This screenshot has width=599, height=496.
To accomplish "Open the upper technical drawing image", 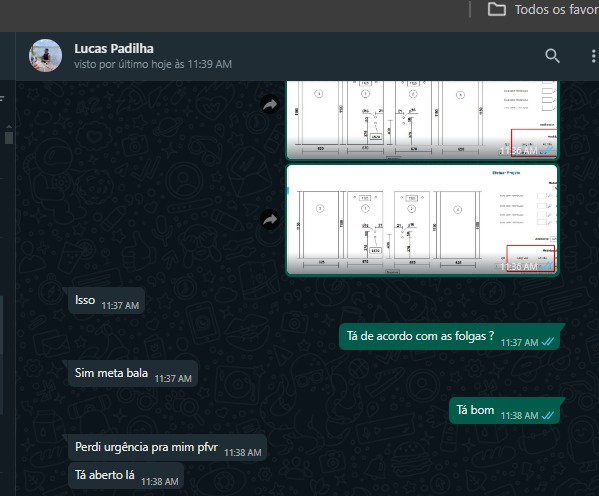I will 422,120.
